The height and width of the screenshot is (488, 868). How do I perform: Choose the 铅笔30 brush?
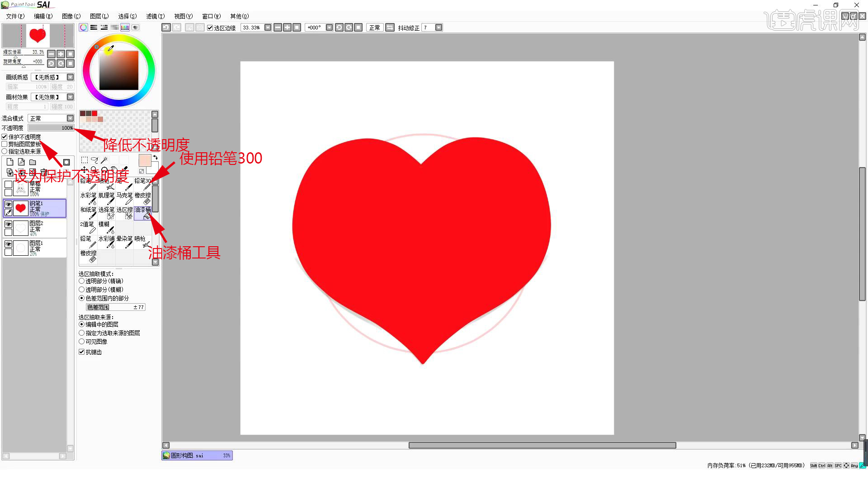pyautogui.click(x=143, y=184)
